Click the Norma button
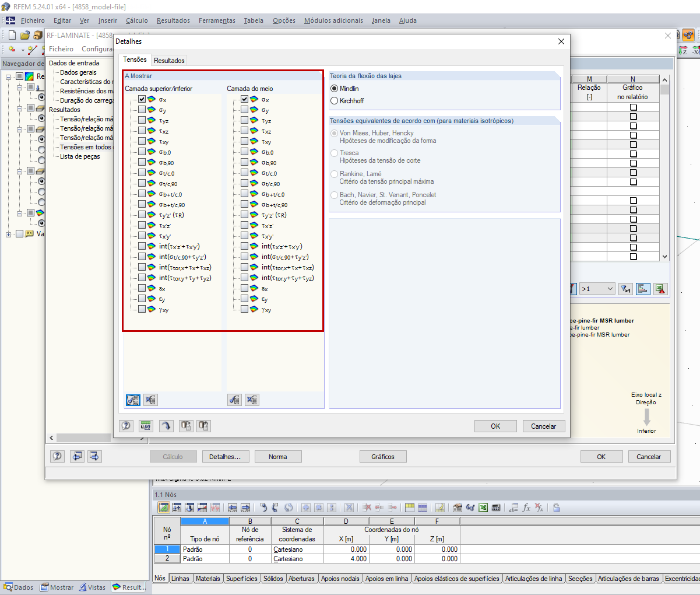Screen dimensions: 700x595 point(278,457)
